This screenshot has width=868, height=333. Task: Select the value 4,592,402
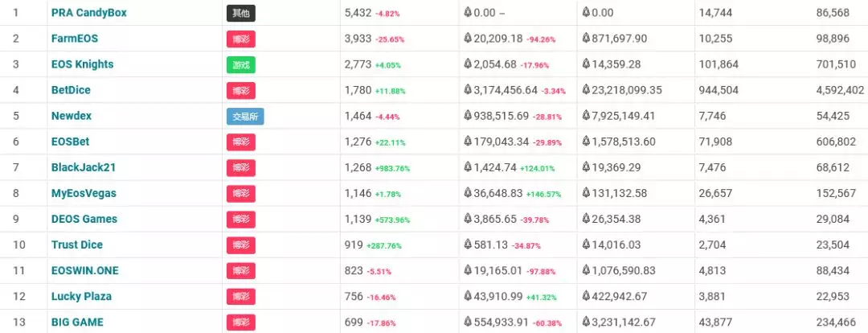841,90
